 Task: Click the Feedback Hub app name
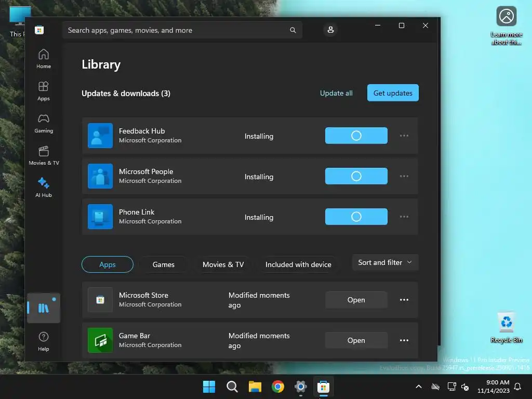142,131
